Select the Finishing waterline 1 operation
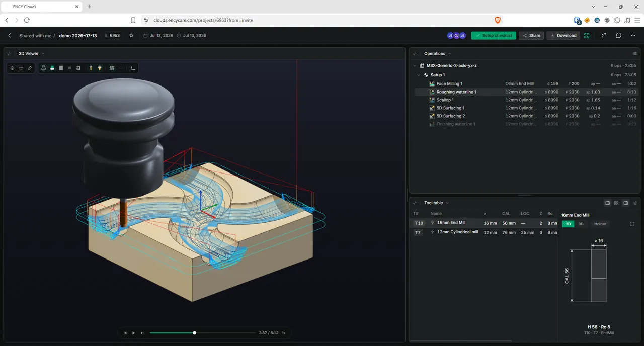This screenshot has width=644, height=346. coord(526,124)
